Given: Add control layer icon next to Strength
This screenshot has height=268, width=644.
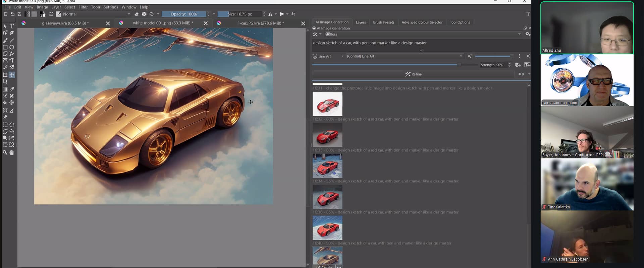Looking at the screenshot, I should pos(518,65).
